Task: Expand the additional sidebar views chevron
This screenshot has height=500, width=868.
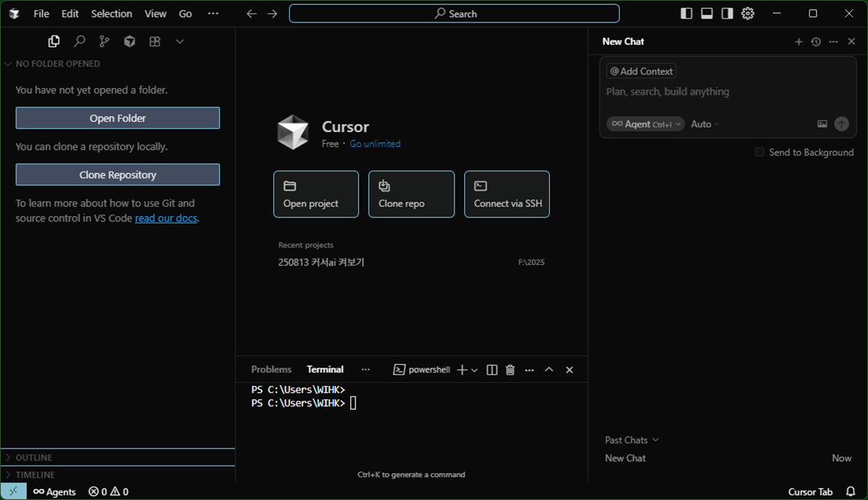Action: pyautogui.click(x=180, y=41)
